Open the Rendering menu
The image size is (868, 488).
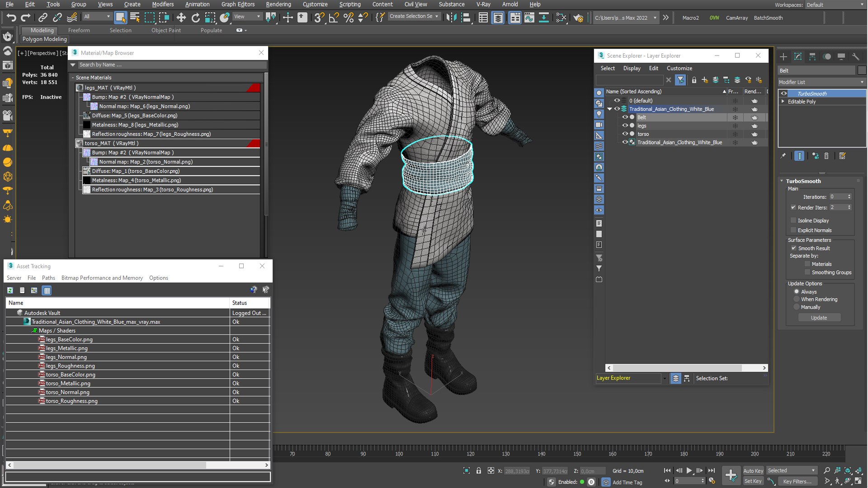[278, 4]
